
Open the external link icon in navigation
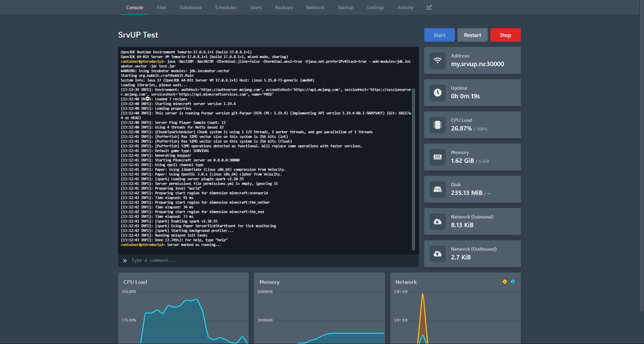click(429, 7)
